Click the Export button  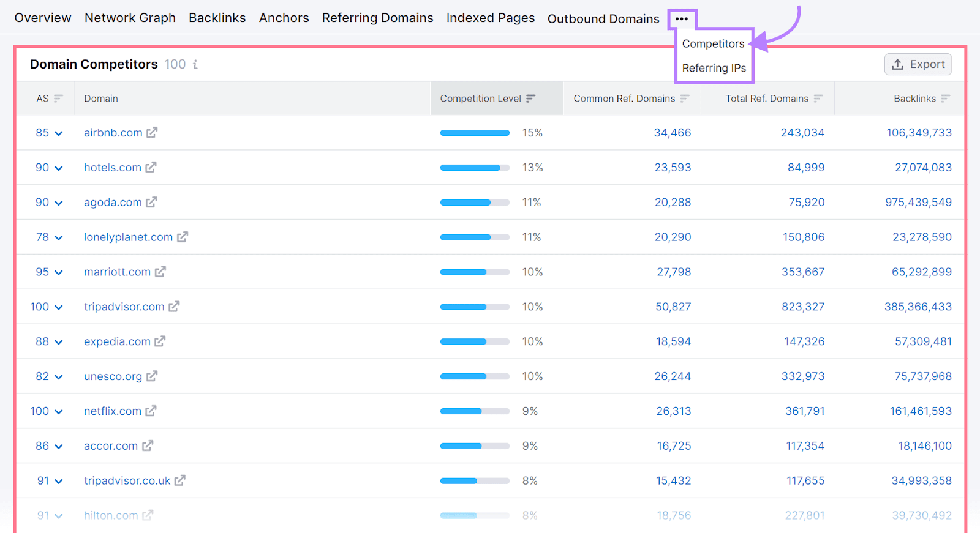(918, 64)
